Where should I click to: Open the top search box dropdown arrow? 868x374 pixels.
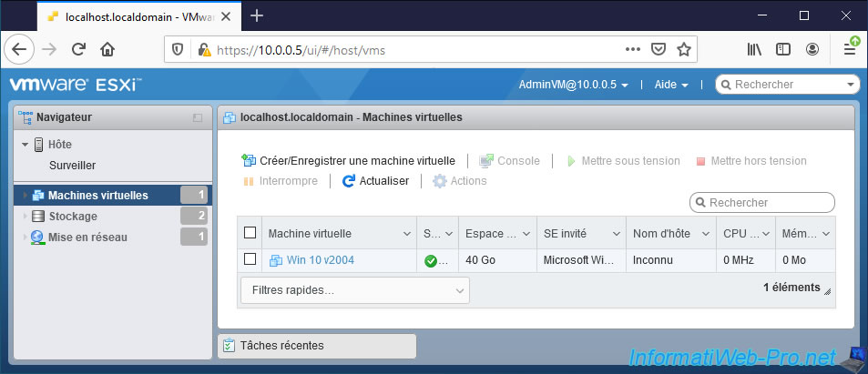pyautogui.click(x=851, y=85)
